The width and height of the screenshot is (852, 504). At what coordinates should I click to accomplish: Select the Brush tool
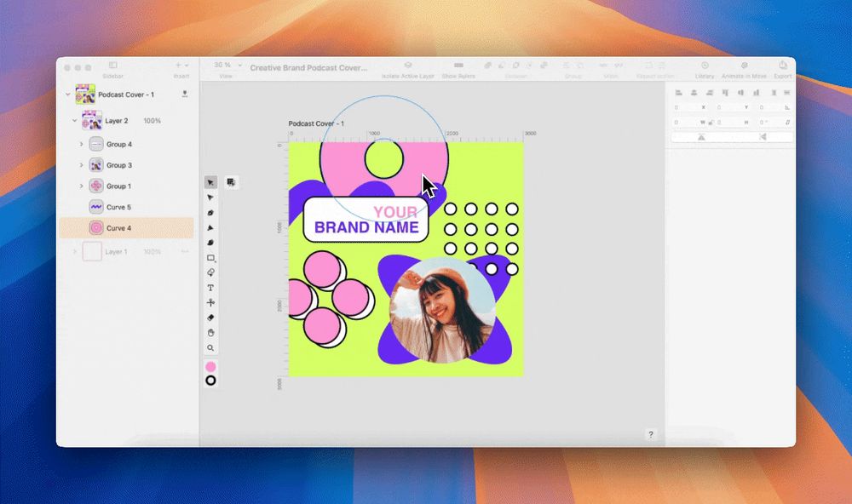pyautogui.click(x=210, y=243)
